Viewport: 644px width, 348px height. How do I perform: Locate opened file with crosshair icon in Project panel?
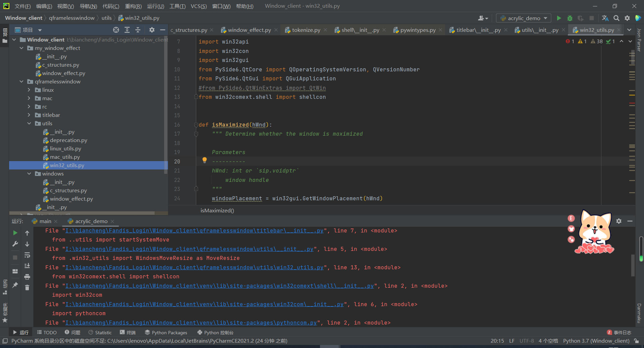pyautogui.click(x=116, y=30)
